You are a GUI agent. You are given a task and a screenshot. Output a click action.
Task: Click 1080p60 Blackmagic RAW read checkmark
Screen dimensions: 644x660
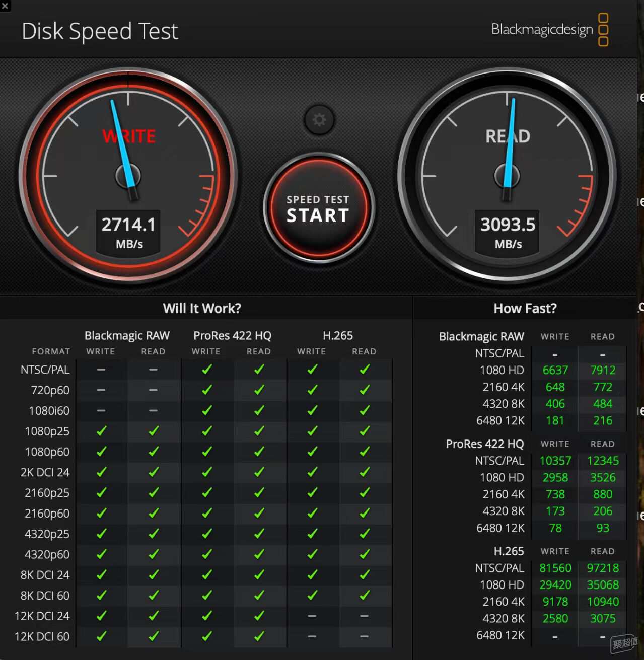(x=154, y=452)
